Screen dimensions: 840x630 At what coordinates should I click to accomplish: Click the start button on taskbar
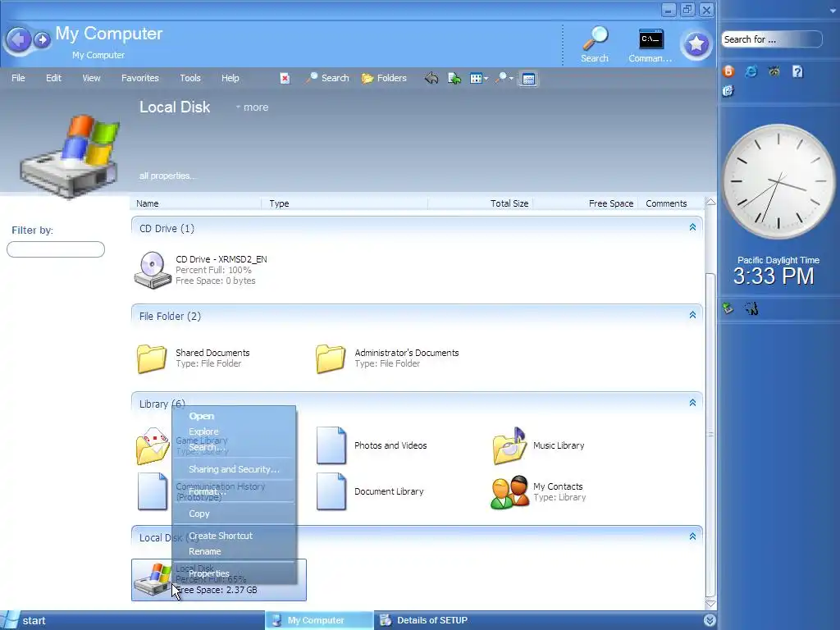25,620
